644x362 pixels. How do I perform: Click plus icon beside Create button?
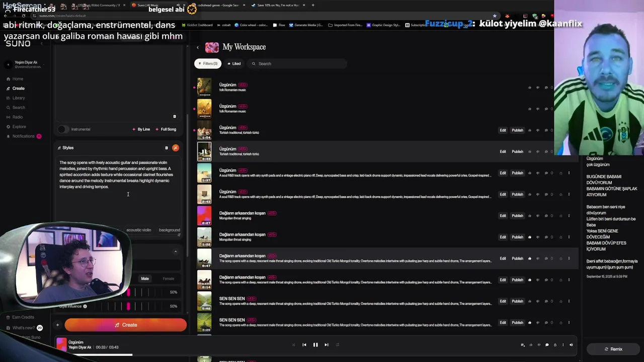pyautogui.click(x=57, y=325)
